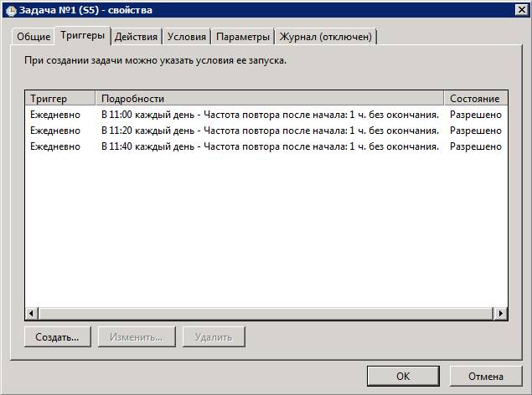The image size is (532, 395).
Task: Open the Журнал (отключен) tab
Action: [x=327, y=37]
